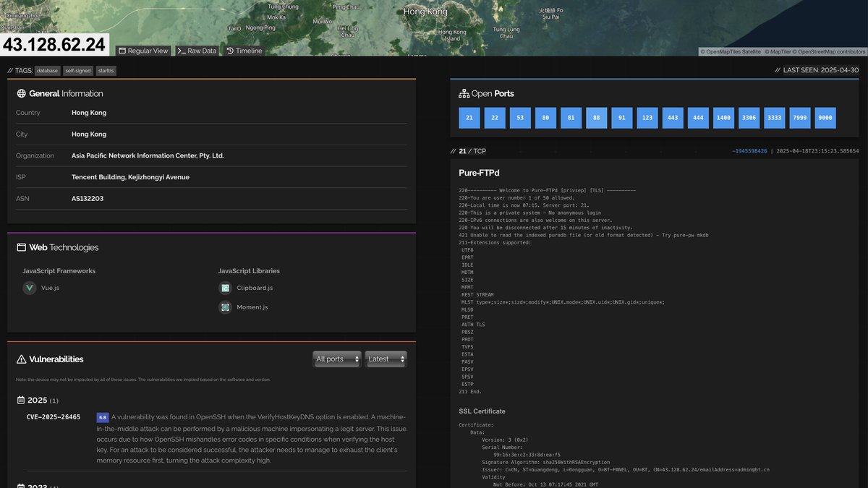This screenshot has width=868, height=488.
Task: Jump to open port 88
Action: coord(596,118)
